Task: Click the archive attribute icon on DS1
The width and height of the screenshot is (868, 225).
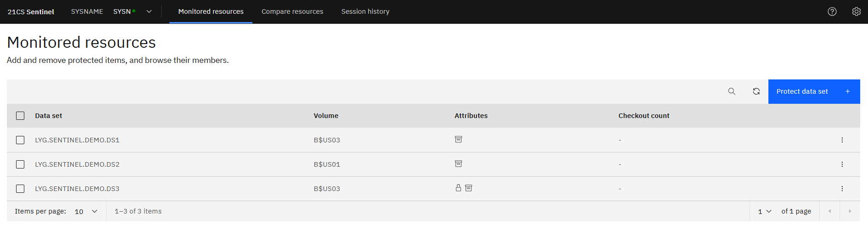Action: (458, 139)
